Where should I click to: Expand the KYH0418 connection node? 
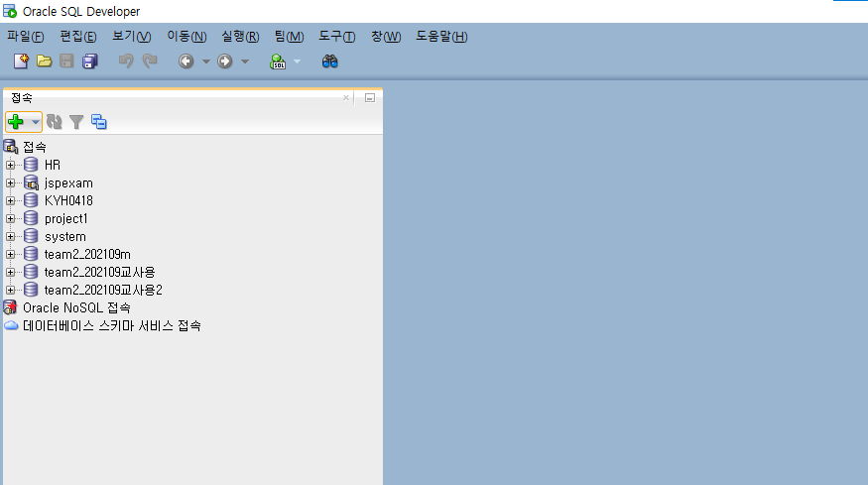tap(11, 200)
